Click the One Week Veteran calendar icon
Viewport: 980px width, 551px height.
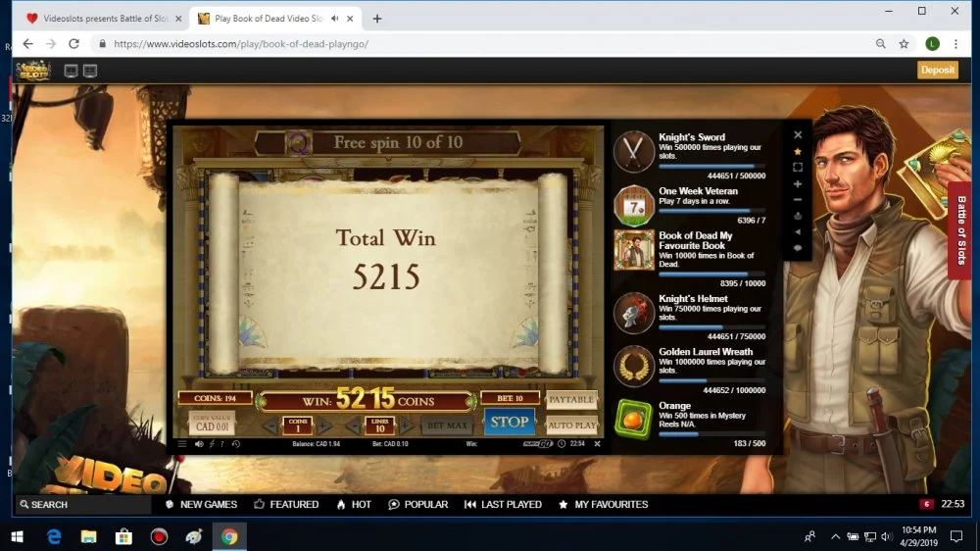634,205
